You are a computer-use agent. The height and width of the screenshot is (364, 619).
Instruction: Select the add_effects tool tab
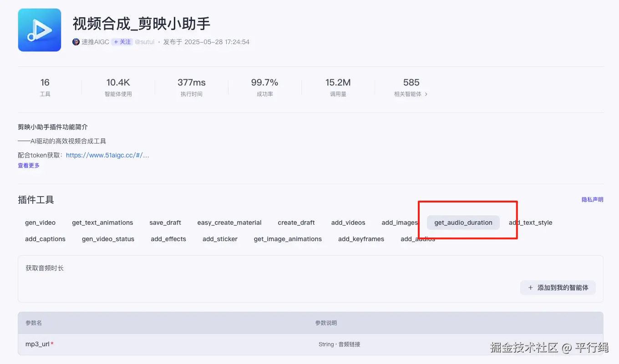coord(168,239)
